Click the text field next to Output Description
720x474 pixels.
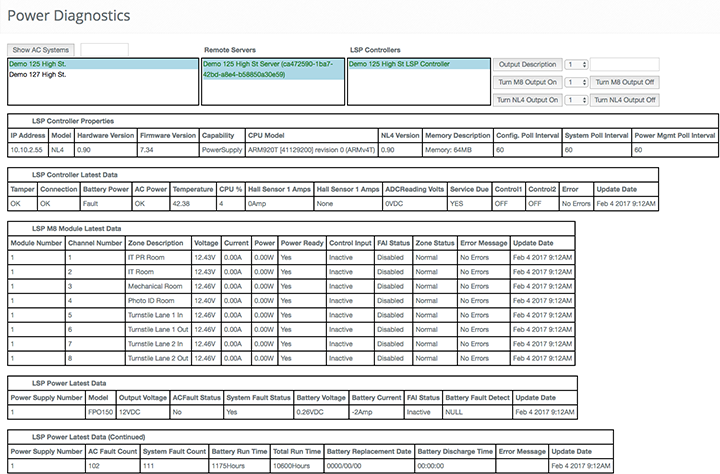[x=624, y=64]
